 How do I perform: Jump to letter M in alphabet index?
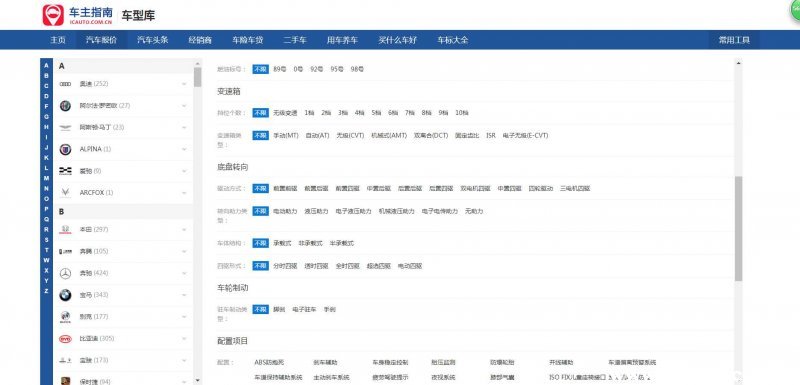point(46,178)
